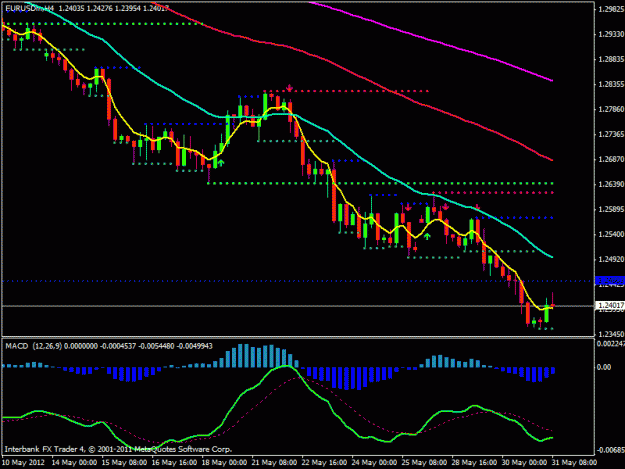This screenshot has width=625, height=469.
Task: Click the 14 May 00:00 time label
Action: [74, 463]
